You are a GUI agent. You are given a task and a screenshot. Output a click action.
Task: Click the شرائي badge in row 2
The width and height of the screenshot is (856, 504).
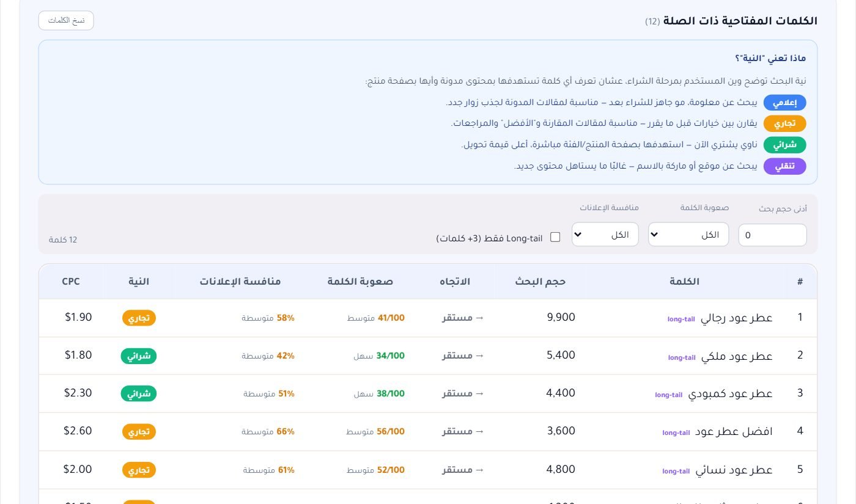pyautogui.click(x=139, y=356)
